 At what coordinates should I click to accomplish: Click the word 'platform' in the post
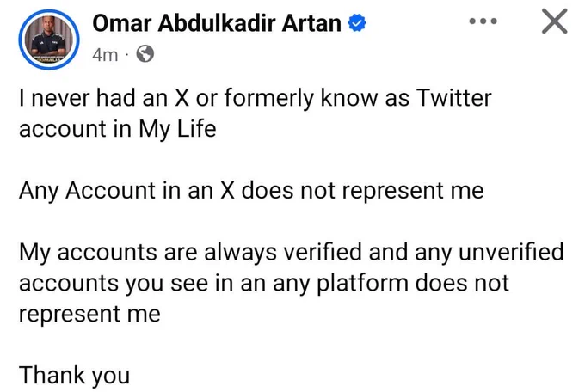point(363,284)
